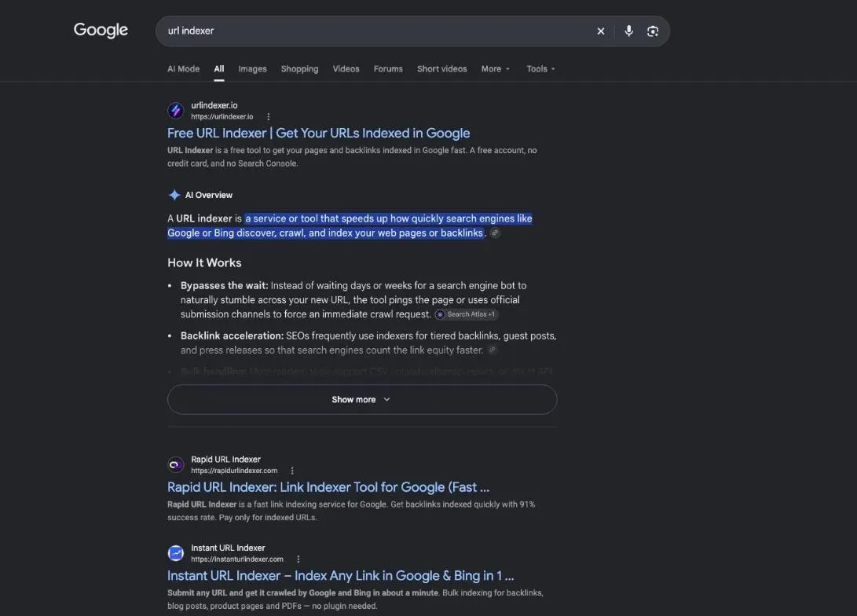Open three-dot menu for instanturlindexer.com result
This screenshot has width=857, height=616.
click(x=298, y=559)
